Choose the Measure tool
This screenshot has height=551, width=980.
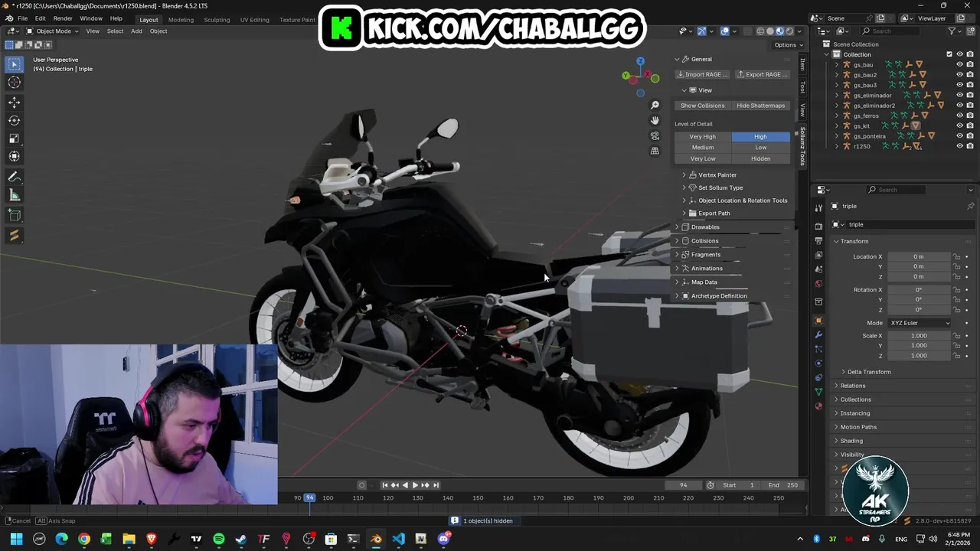14,195
